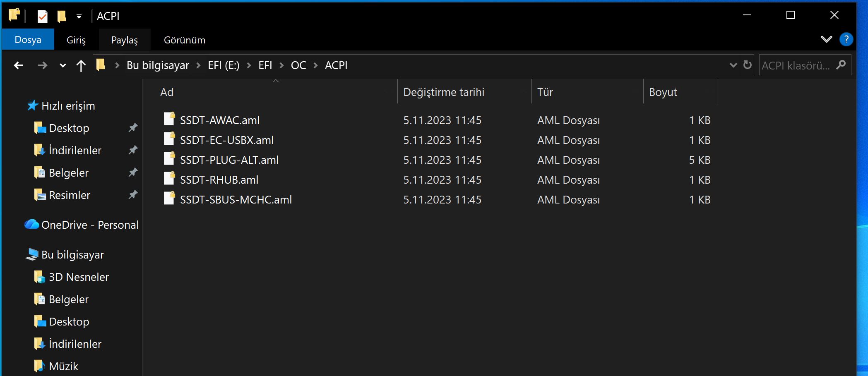Customize Quick Access Toolbar dropdown
The height and width of the screenshot is (376, 868).
pos(79,17)
